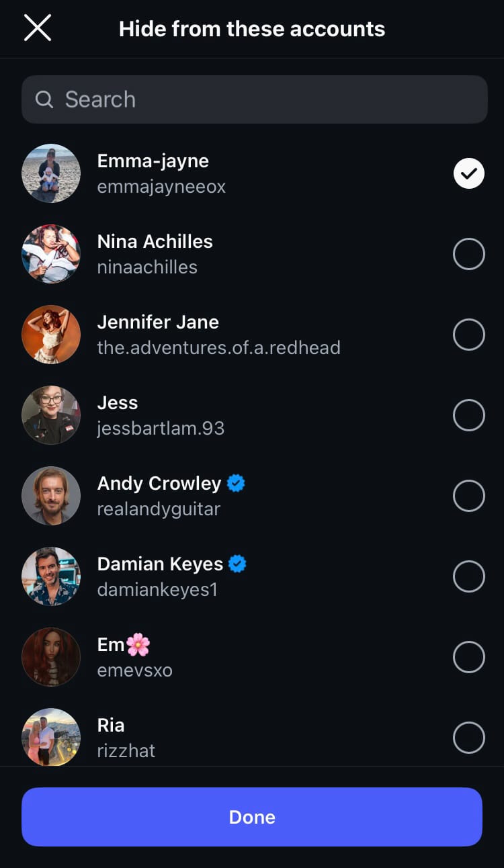Tick the circle next to Jennifer Jane
This screenshot has width=504, height=868.
coord(468,335)
